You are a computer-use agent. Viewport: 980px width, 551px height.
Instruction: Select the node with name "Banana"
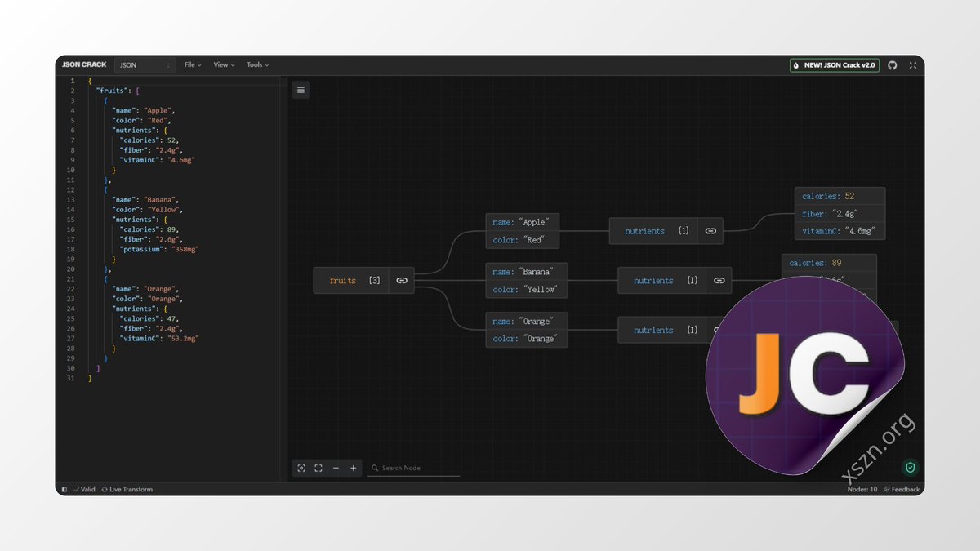pyautogui.click(x=527, y=280)
